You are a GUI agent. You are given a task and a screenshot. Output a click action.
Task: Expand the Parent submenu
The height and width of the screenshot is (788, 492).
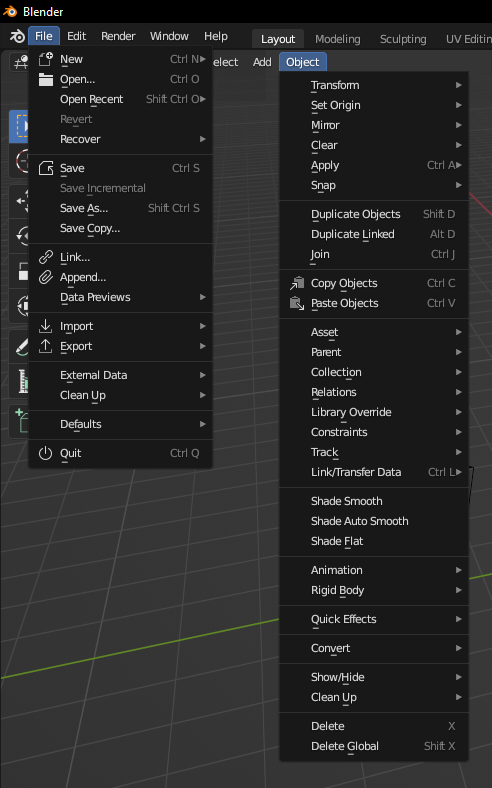tap(374, 352)
